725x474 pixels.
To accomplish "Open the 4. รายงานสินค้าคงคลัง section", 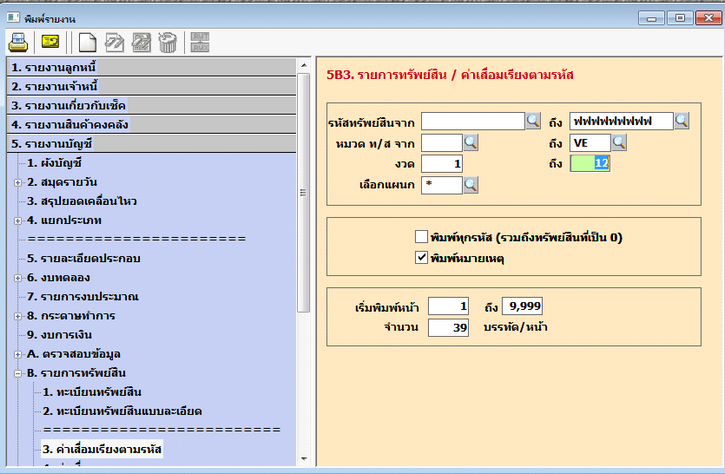I will click(x=150, y=124).
